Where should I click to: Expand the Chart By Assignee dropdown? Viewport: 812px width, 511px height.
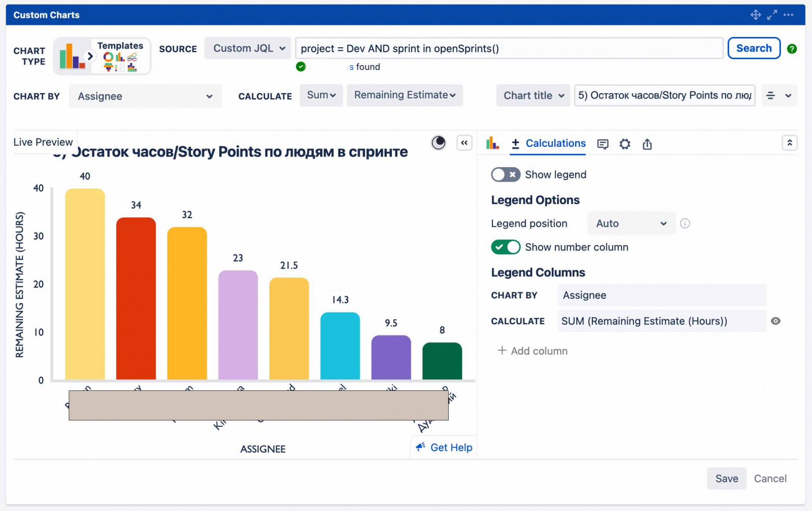pyautogui.click(x=145, y=96)
